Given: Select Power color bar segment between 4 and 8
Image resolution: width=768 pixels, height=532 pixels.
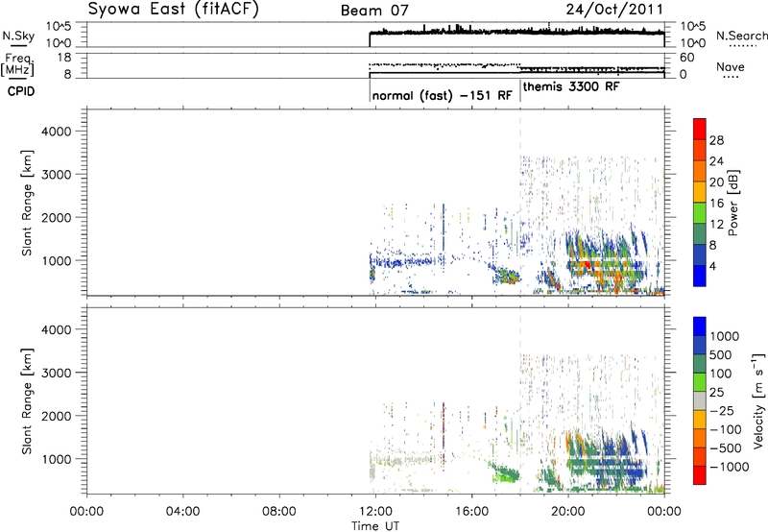Looking at the screenshot, I should (x=700, y=254).
